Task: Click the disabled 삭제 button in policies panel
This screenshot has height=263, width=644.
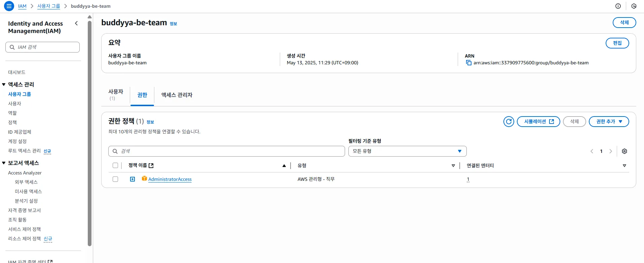Action: coord(574,122)
